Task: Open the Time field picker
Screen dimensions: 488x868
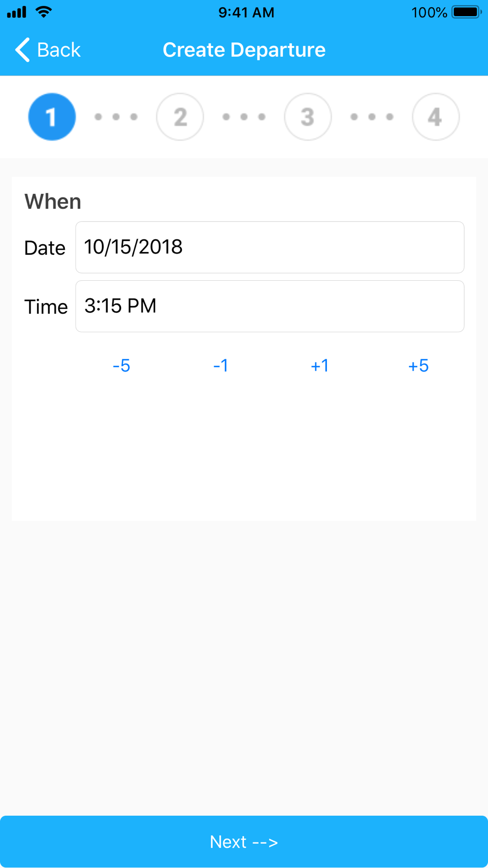Action: 270,307
